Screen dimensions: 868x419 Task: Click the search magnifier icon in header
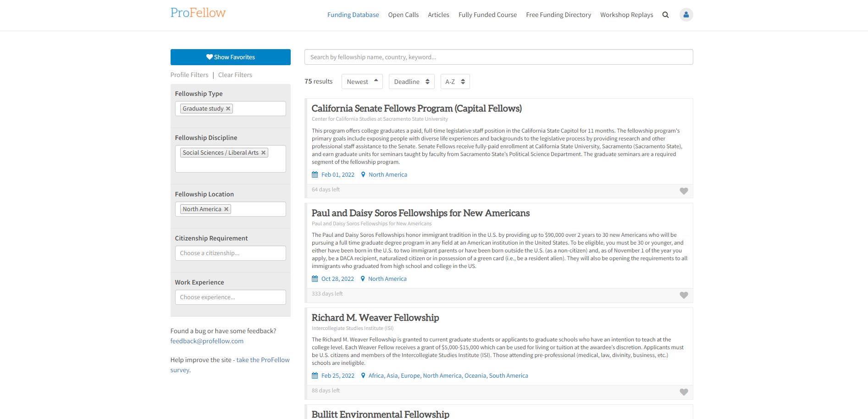click(x=665, y=15)
